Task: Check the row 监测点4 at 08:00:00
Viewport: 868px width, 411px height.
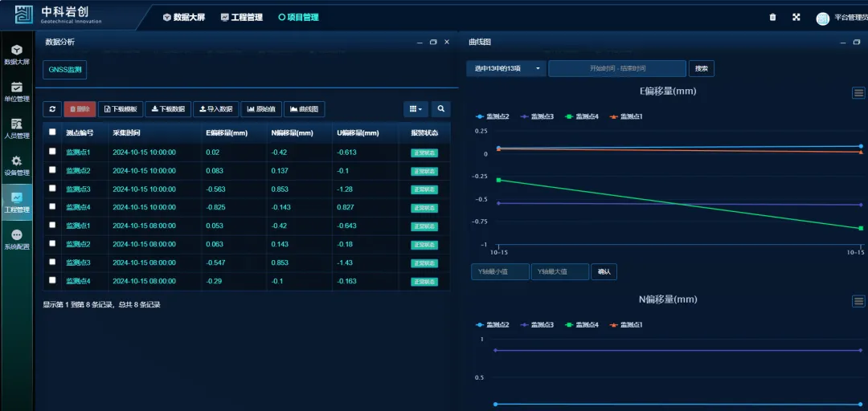Action: tap(52, 280)
